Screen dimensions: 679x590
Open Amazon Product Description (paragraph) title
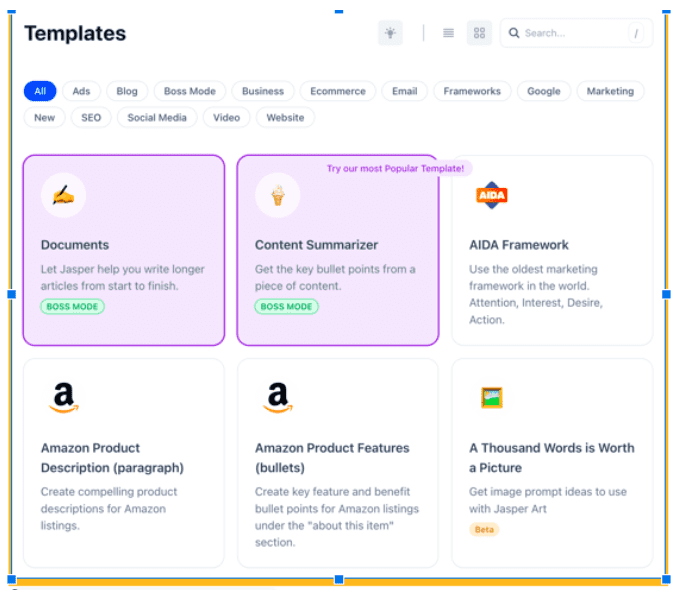click(112, 457)
